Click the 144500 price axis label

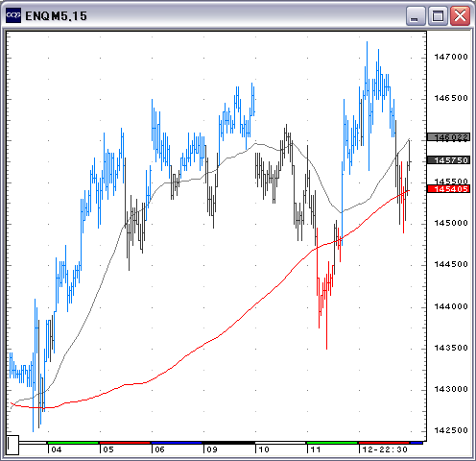tap(451, 264)
